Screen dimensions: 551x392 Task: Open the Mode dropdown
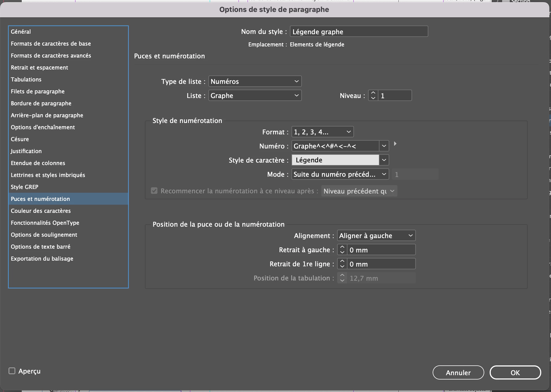[x=340, y=174]
